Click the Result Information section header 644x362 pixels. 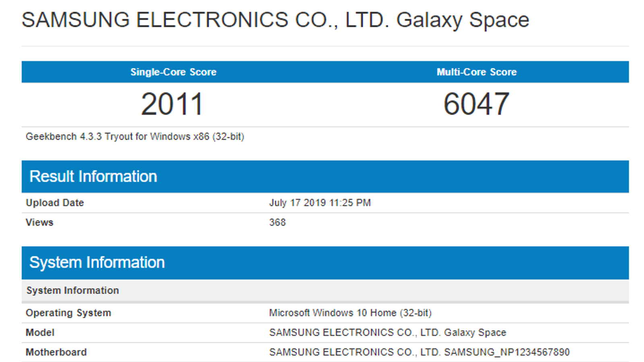click(x=93, y=177)
